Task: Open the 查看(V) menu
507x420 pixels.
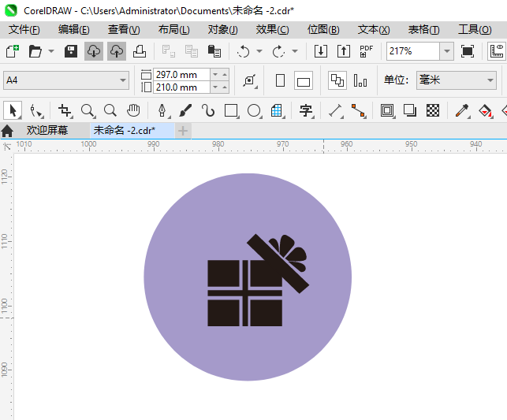Action: [x=124, y=30]
